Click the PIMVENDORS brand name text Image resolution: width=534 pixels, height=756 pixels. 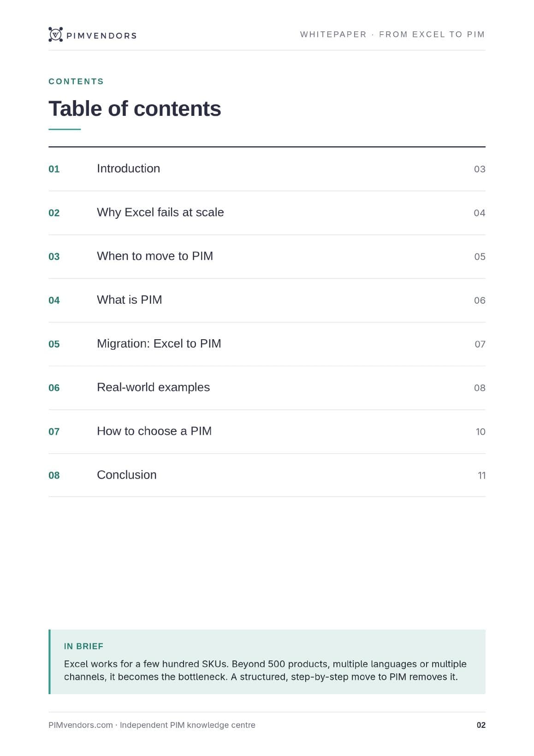pyautogui.click(x=101, y=36)
